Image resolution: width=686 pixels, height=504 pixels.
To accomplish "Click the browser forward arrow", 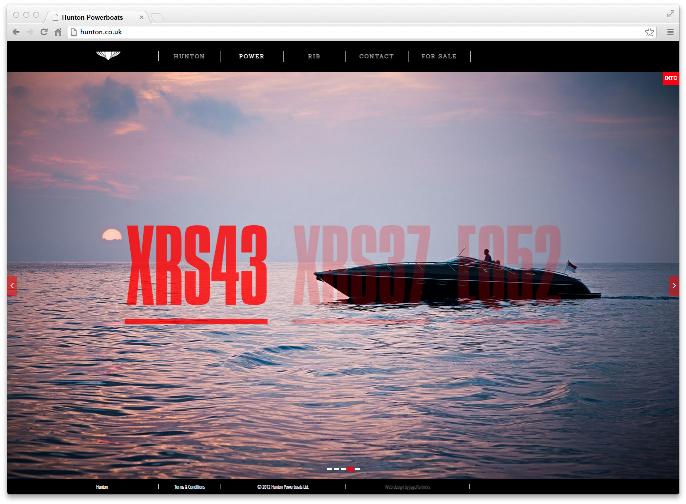I will click(30, 32).
